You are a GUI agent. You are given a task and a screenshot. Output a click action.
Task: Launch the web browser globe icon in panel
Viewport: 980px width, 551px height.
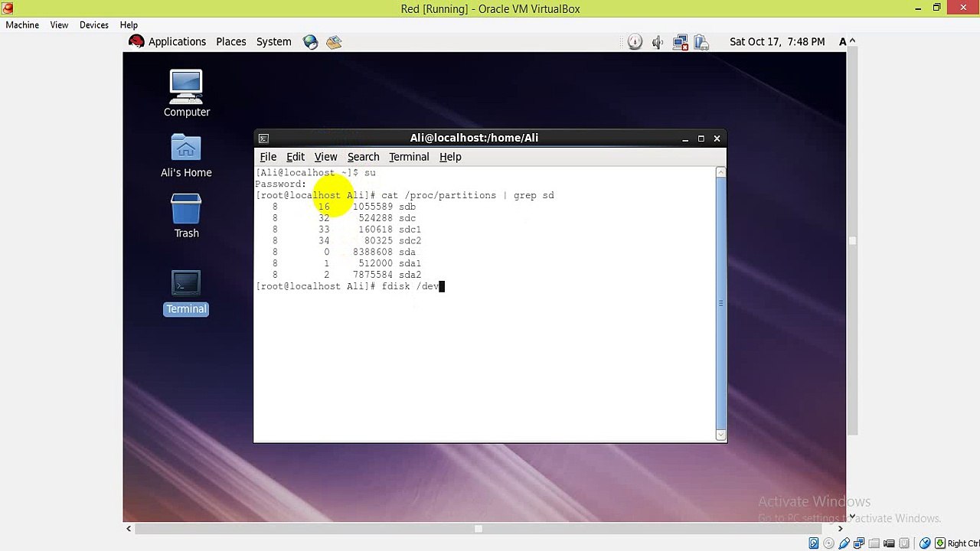coord(310,42)
